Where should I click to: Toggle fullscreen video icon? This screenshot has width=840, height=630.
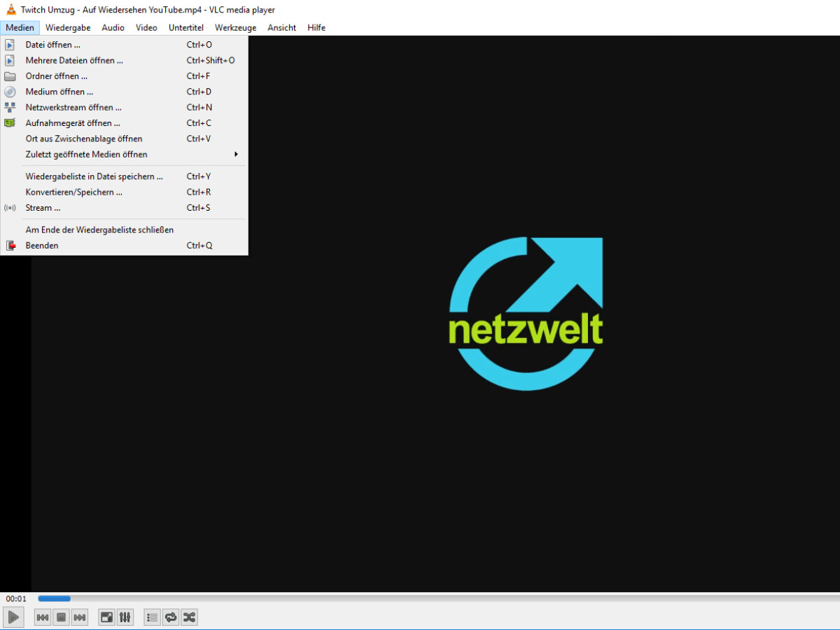pos(106,617)
